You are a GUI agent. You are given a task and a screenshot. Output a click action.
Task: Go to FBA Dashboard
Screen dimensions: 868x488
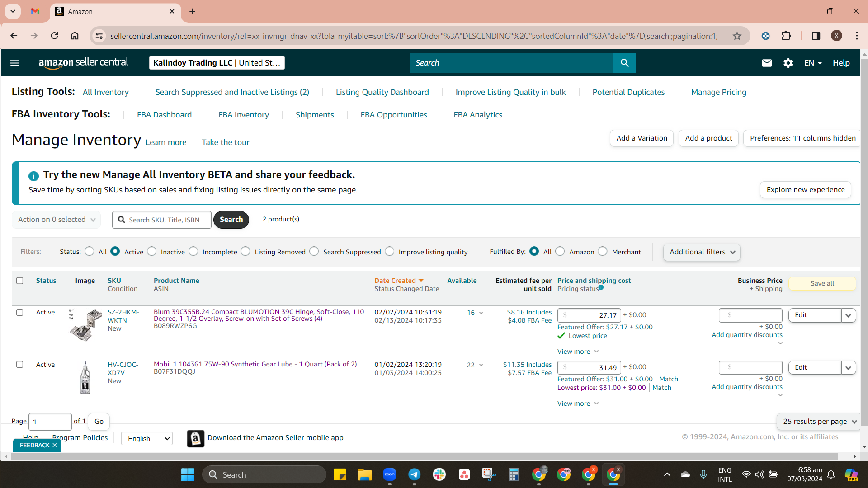(165, 115)
